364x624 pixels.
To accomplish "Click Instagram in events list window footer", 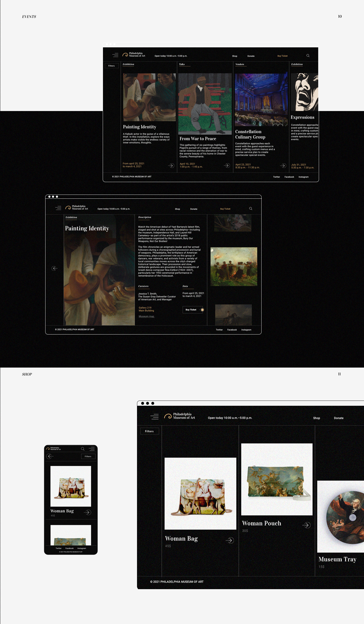I will pyautogui.click(x=303, y=177).
